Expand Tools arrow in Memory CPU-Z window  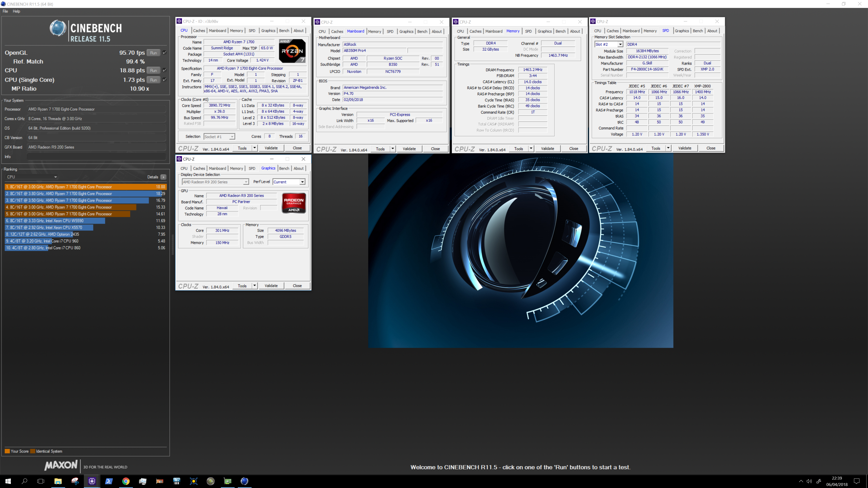[x=531, y=148]
